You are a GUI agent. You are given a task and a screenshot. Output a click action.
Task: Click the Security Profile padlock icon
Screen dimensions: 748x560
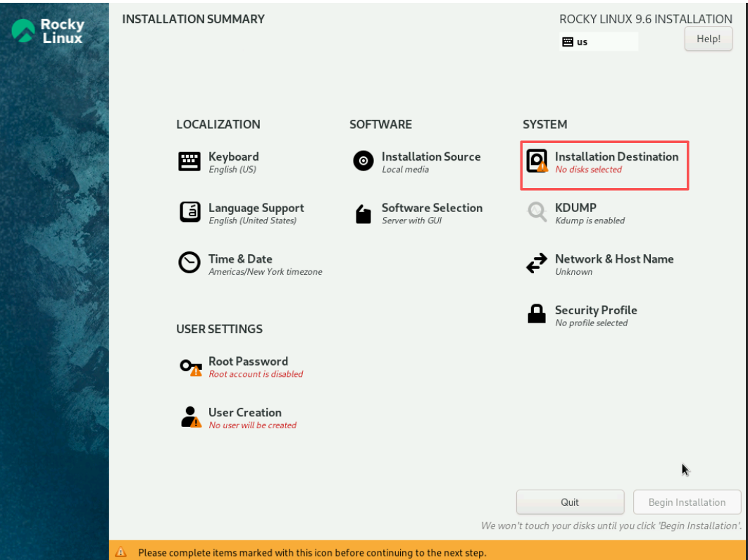(x=537, y=314)
